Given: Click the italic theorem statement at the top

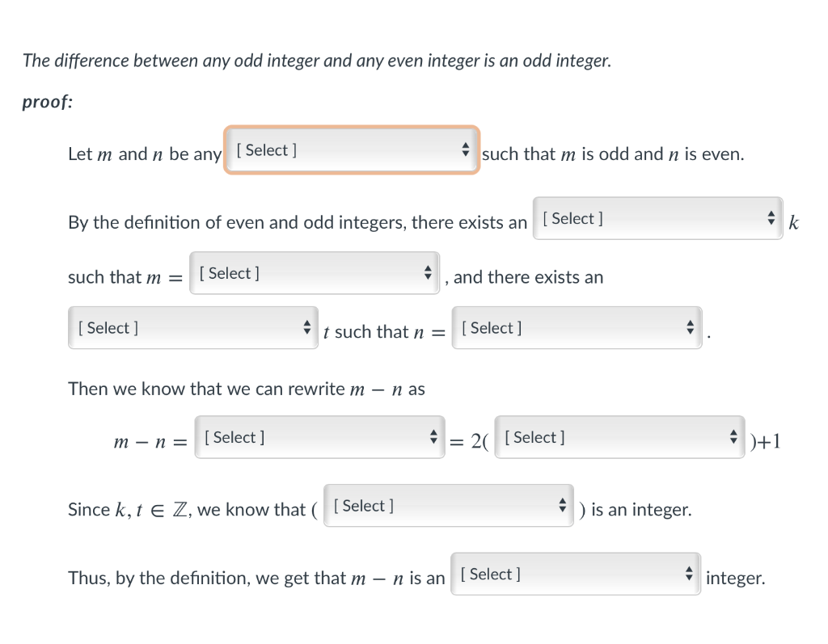Looking at the screenshot, I should (317, 60).
